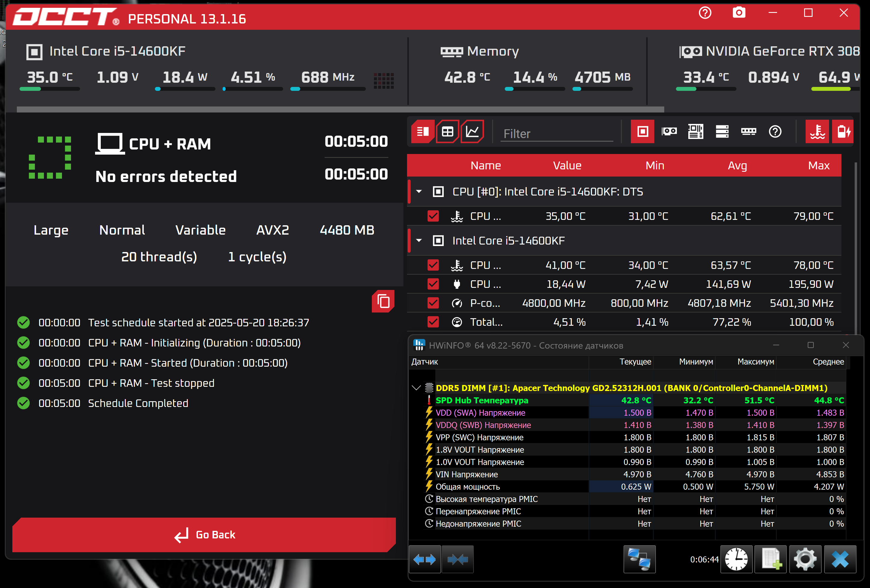The image size is (870, 588).
Task: Click the Go Back button
Action: (x=204, y=534)
